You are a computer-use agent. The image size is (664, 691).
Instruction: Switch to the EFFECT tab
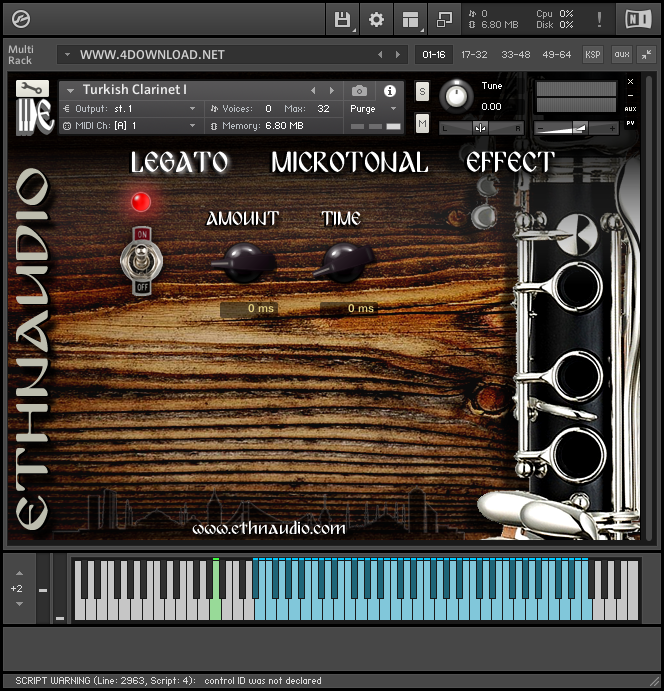coord(510,162)
